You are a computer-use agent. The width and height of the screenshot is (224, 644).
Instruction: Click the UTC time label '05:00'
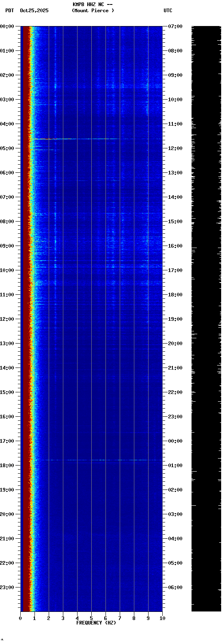[175, 563]
